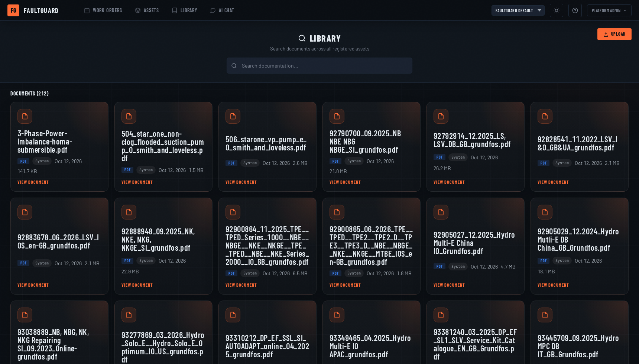The width and height of the screenshot is (639, 364).
Task: Click the System tag on 92792914_12.2025_LS card
Action: click(x=458, y=157)
